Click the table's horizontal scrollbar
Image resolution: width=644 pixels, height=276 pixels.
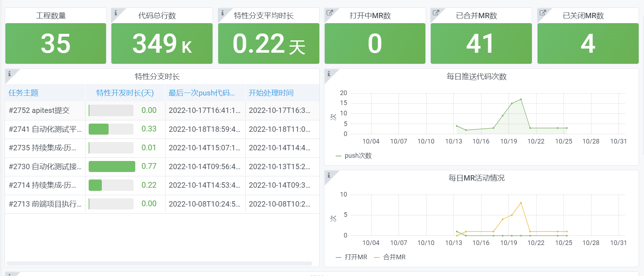(159, 264)
